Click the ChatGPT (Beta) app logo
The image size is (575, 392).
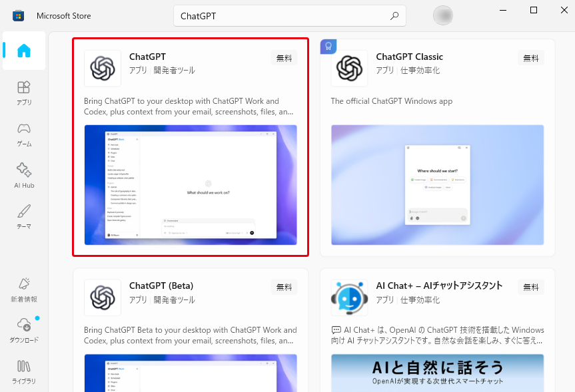pos(103,297)
